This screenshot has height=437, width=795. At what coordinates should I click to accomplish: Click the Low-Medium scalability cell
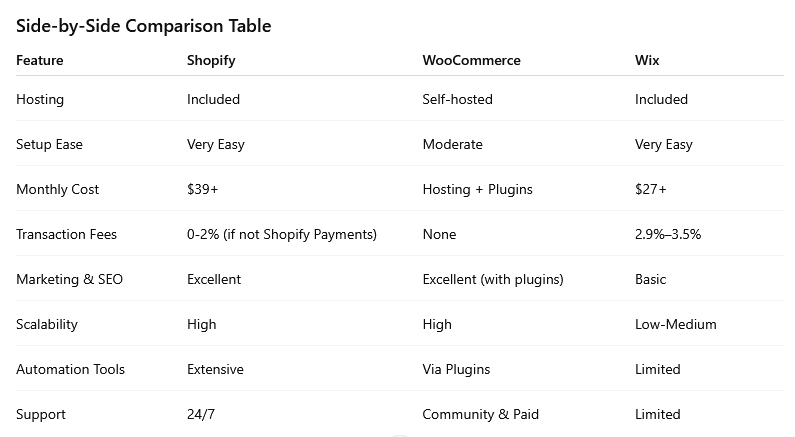tap(675, 324)
